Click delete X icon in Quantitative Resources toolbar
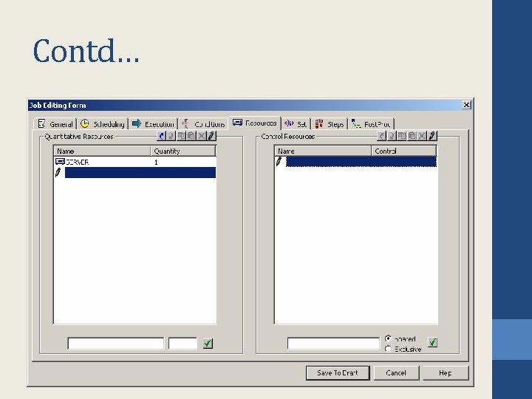Screen dimensions: 532x399 [x=202, y=136]
